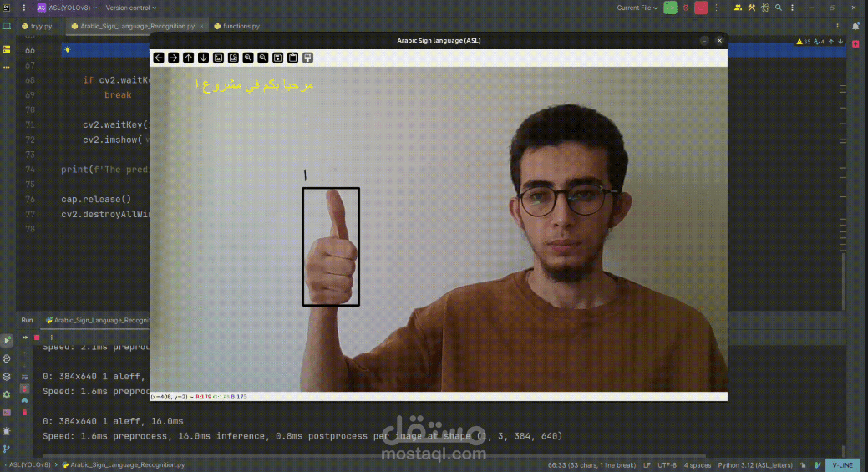868x472 pixels.
Task: Click the ASL(YOLOv8) breadcrumb in status bar
Action: click(29, 465)
